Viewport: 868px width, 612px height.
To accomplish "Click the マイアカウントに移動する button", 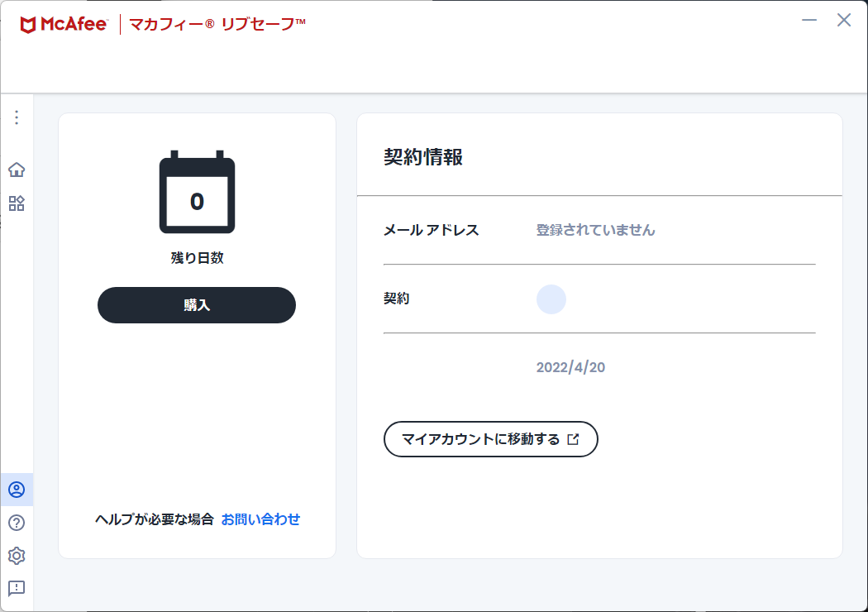I will [490, 439].
